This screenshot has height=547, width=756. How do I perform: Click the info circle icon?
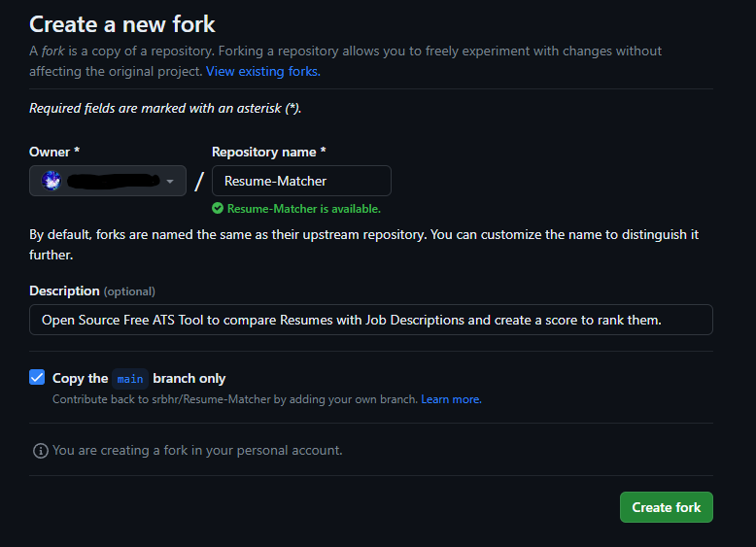click(40, 451)
